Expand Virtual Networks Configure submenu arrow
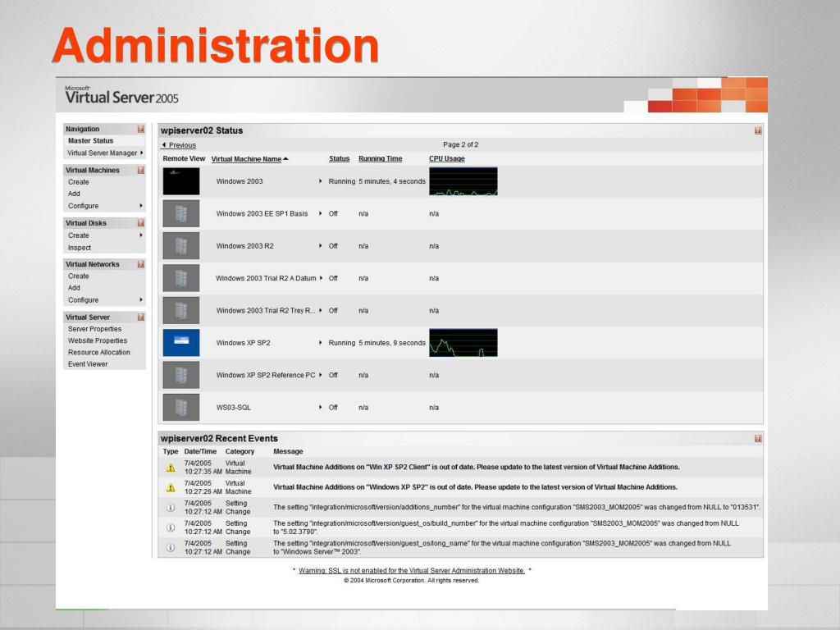The height and width of the screenshot is (630, 840). [141, 300]
